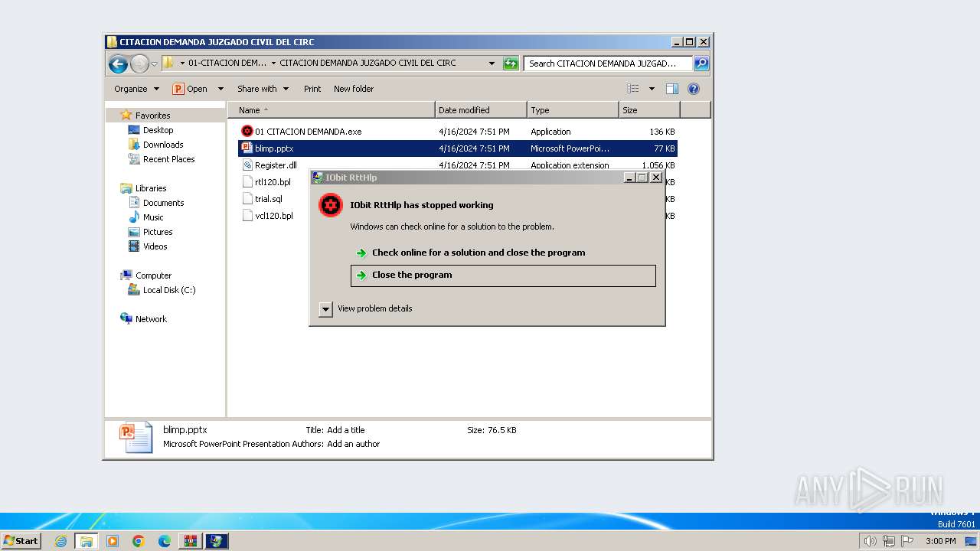Select Downloads in the navigation pane
The image size is (980, 551).
162,145
